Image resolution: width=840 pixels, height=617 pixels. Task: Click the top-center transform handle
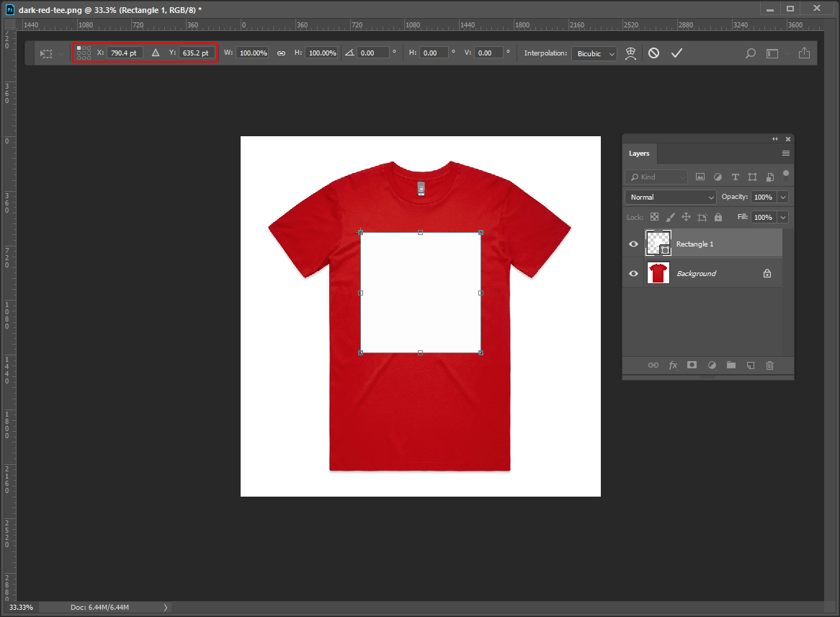click(x=421, y=233)
